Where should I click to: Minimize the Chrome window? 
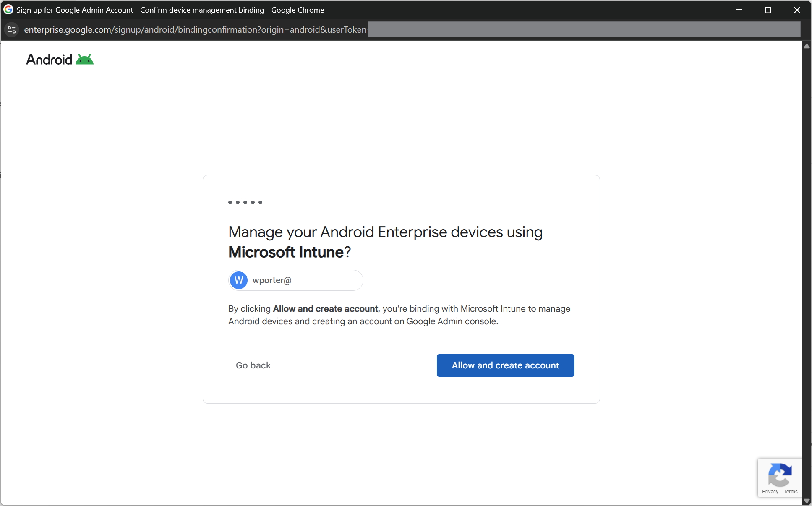click(739, 10)
